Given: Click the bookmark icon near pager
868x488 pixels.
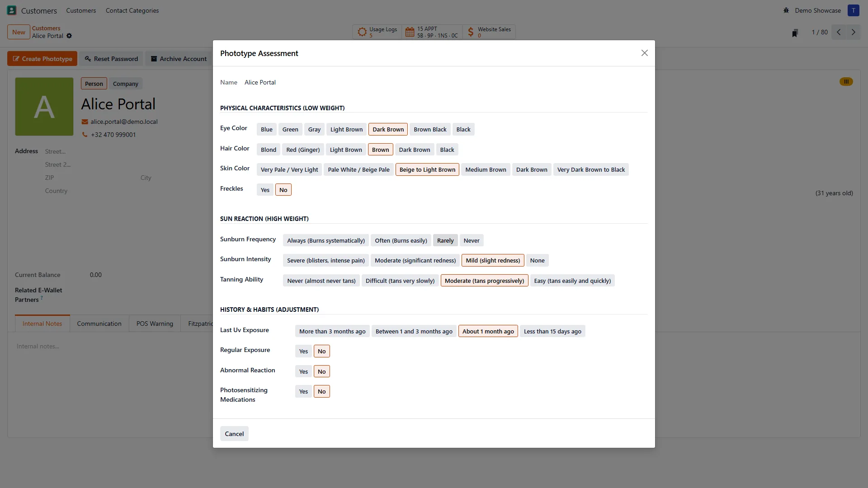Looking at the screenshot, I should pyautogui.click(x=795, y=33).
